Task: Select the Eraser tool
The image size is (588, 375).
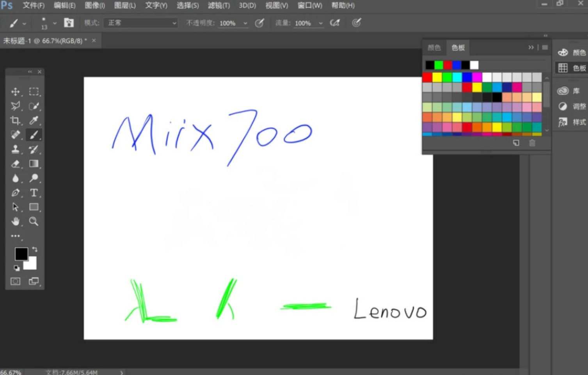Action: coord(15,164)
